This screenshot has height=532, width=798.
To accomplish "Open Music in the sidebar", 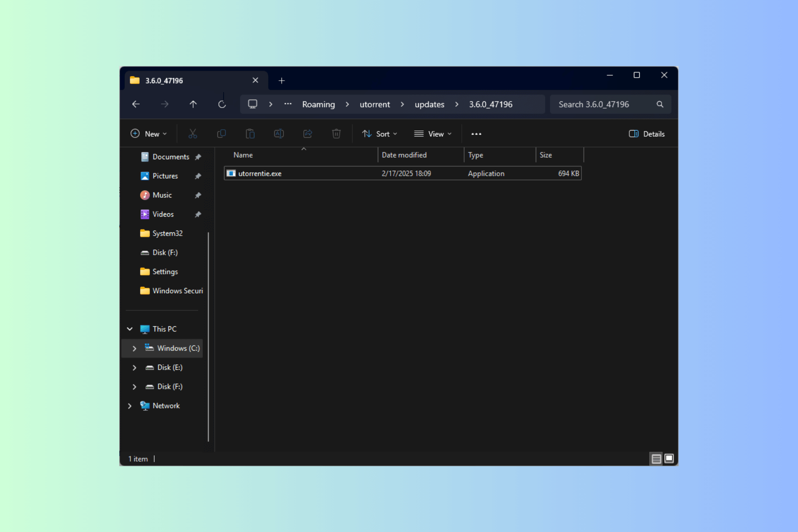I will click(x=162, y=195).
